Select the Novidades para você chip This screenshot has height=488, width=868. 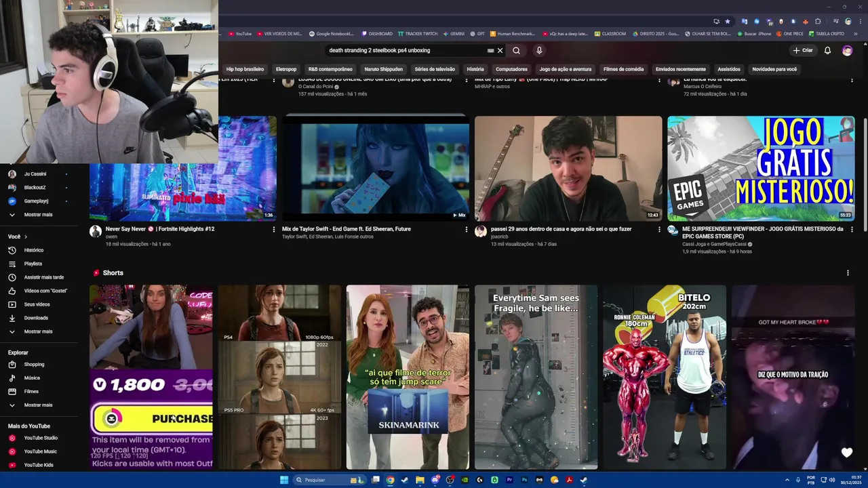point(774,69)
